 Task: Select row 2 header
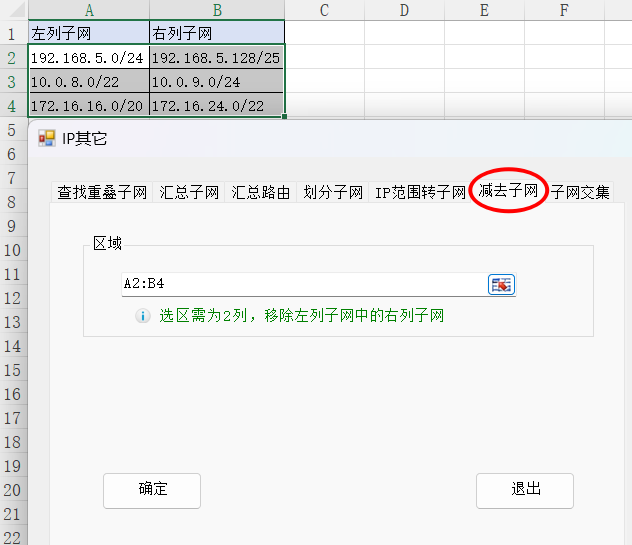(13, 57)
